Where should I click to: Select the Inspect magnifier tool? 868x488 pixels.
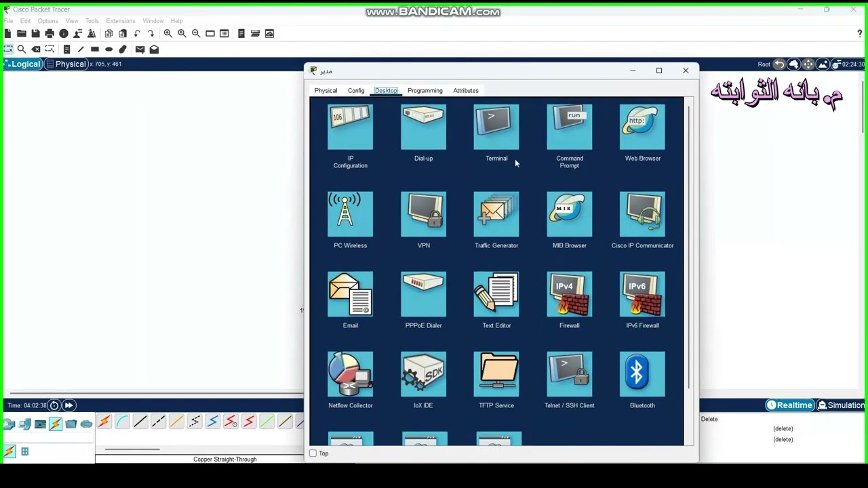click(22, 49)
